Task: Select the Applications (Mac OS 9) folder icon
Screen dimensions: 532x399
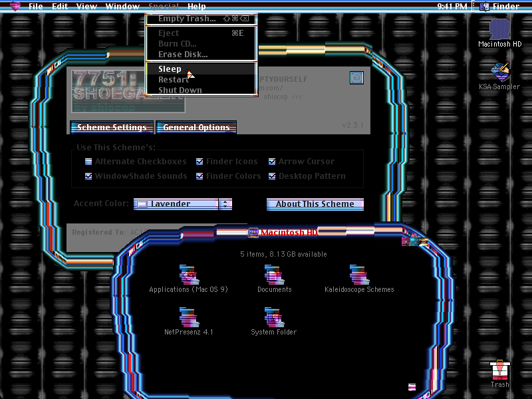Action: [x=189, y=275]
